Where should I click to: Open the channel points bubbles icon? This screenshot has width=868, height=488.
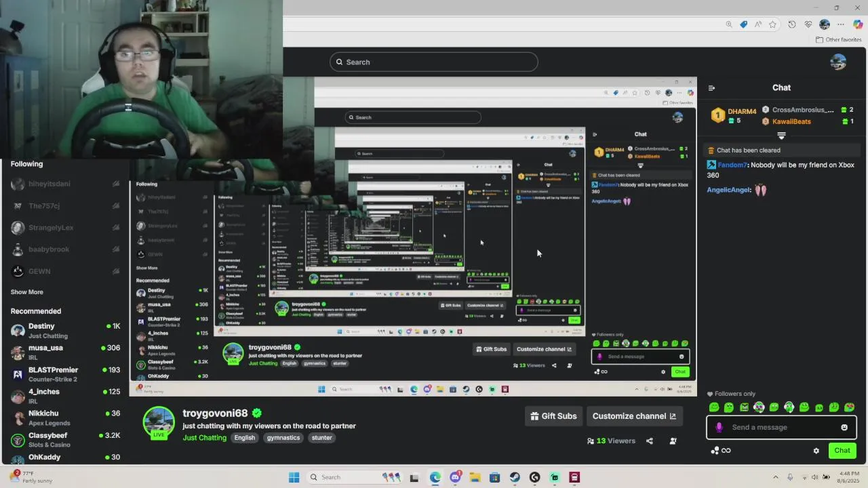click(x=714, y=451)
